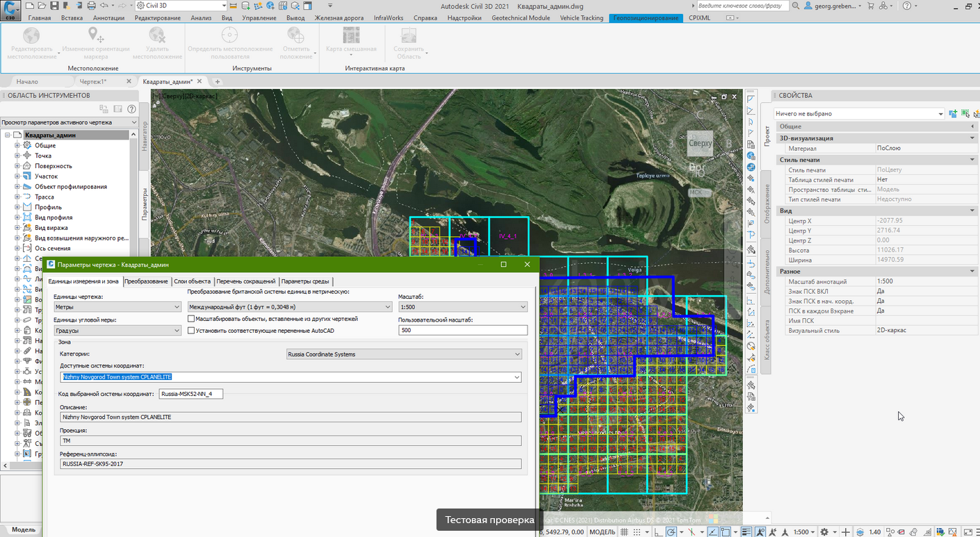Image resolution: width=980 pixels, height=537 pixels.
Task: Toggle the МОДЕЛЬ space button in status bar
Action: click(x=602, y=532)
